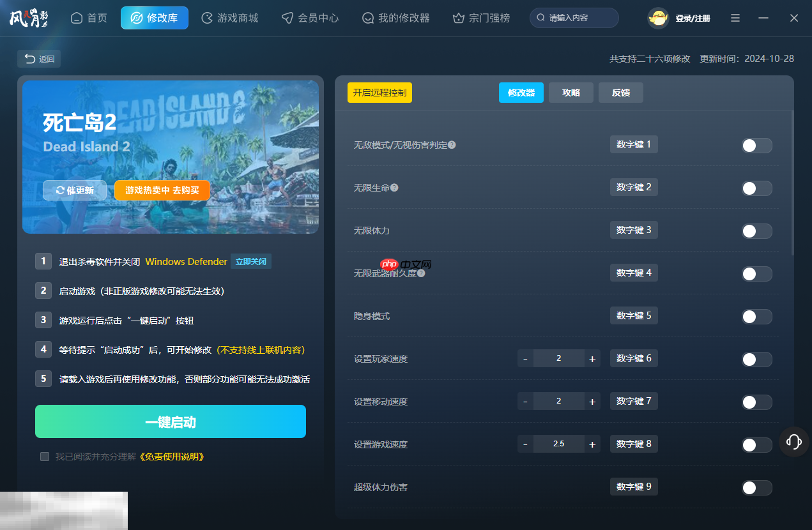Increase 设置移动速度 value with plus
The height and width of the screenshot is (530, 812).
592,402
